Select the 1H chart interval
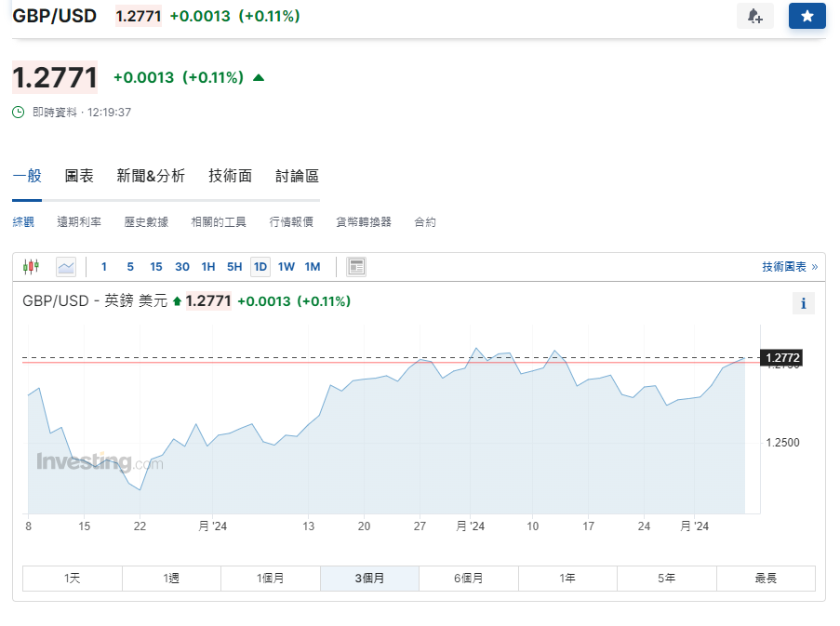Screen dimensions: 840x626 208,267
